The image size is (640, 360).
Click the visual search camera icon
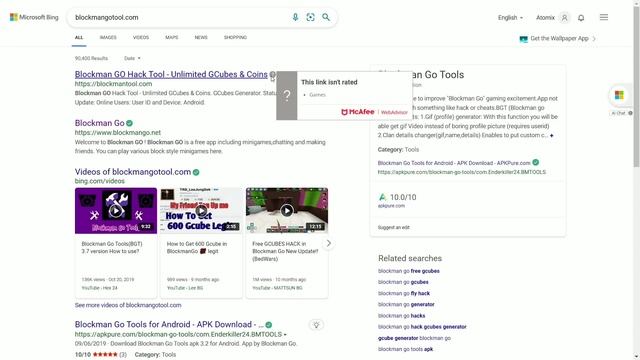[x=310, y=17]
